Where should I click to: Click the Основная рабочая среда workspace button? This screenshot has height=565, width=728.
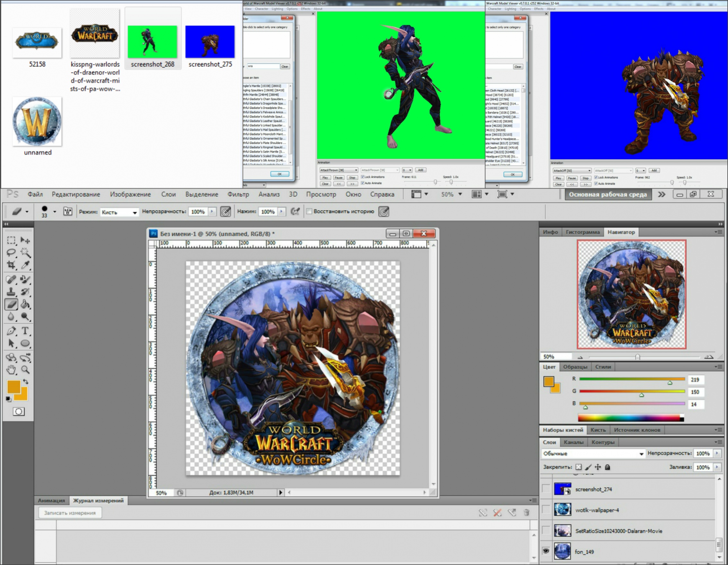(x=608, y=195)
